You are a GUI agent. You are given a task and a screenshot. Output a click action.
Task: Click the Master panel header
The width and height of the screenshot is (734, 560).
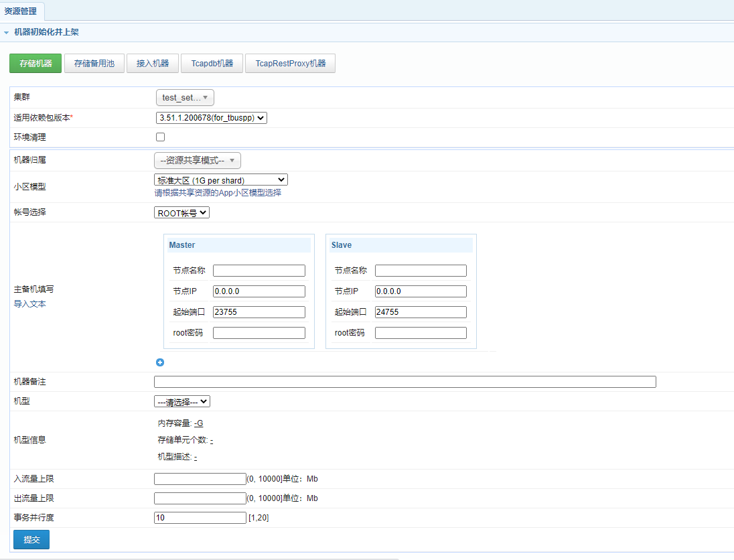(x=238, y=245)
